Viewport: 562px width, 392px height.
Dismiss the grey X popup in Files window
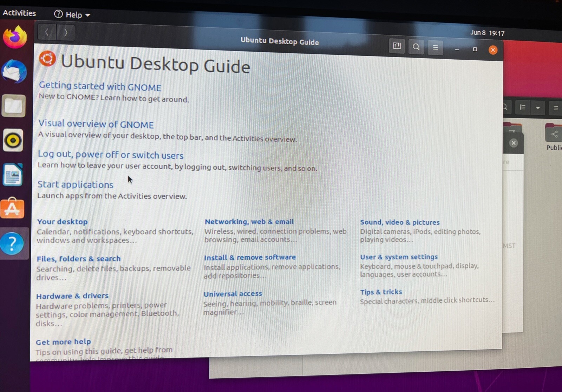tap(514, 143)
